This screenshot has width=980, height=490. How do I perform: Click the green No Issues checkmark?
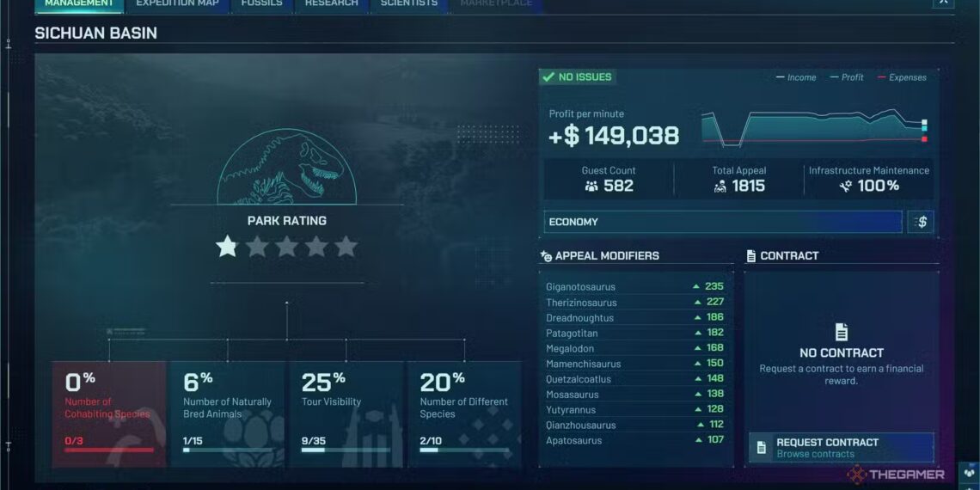(548, 77)
